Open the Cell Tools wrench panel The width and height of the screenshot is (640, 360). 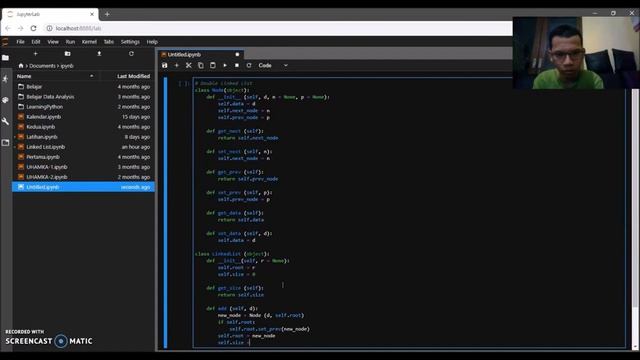click(x=5, y=121)
